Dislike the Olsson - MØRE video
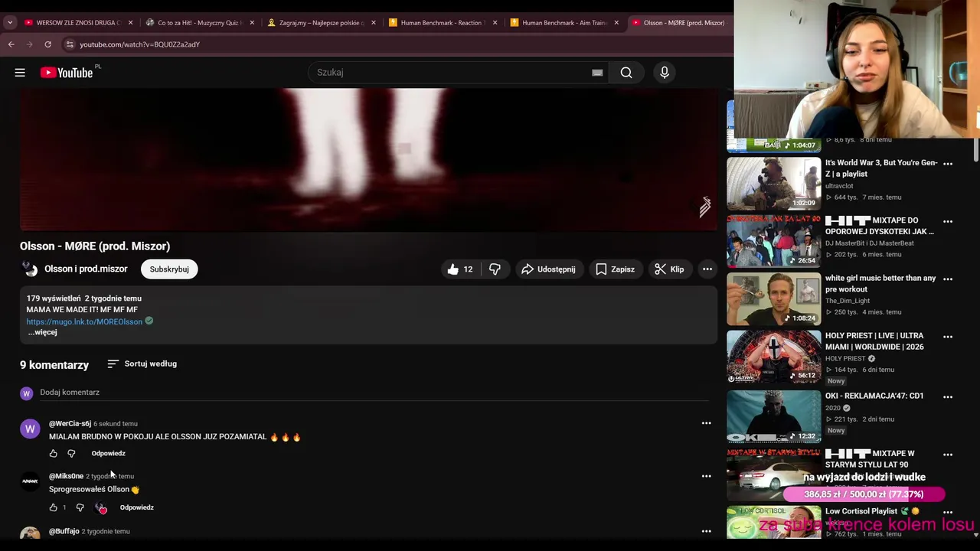 point(495,269)
